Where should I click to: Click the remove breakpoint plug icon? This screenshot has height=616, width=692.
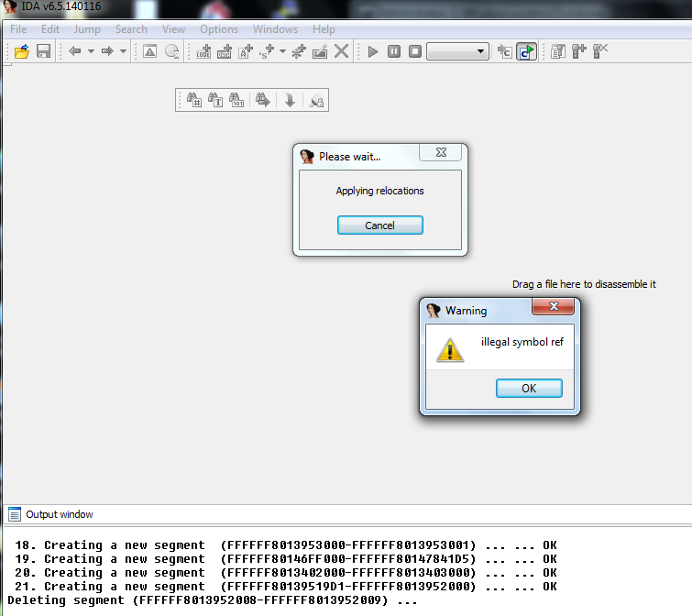[x=600, y=51]
